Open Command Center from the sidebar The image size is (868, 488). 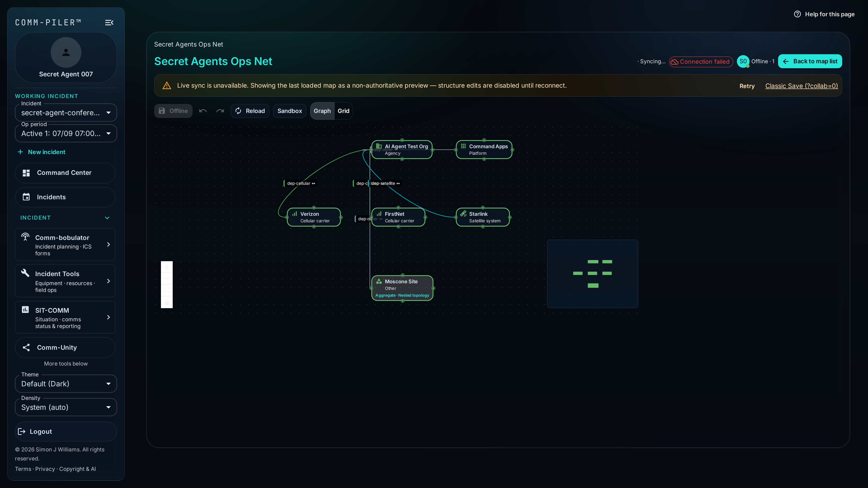click(x=65, y=173)
